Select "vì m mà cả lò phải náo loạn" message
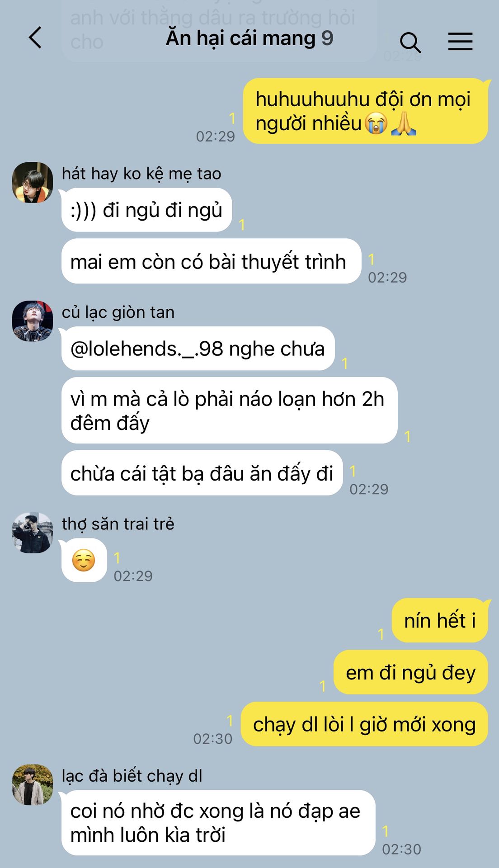The image size is (499, 868). 229,410
